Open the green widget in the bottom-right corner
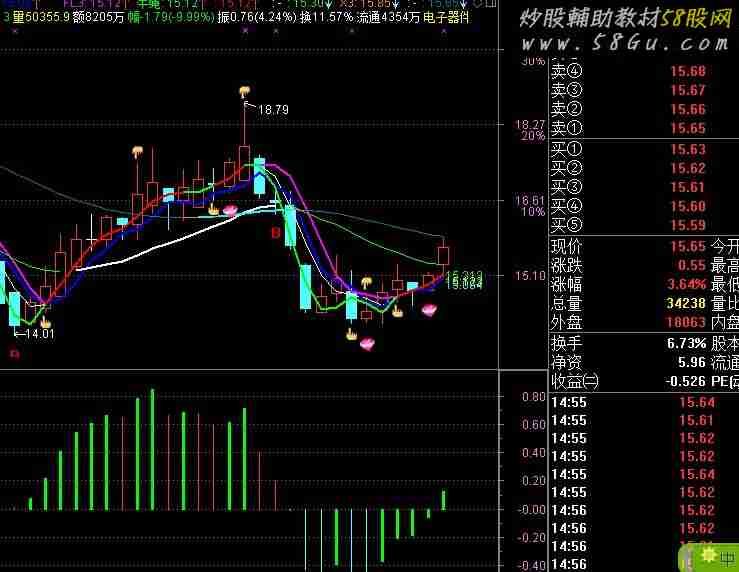Screen dimensions: 739x572 708,557
